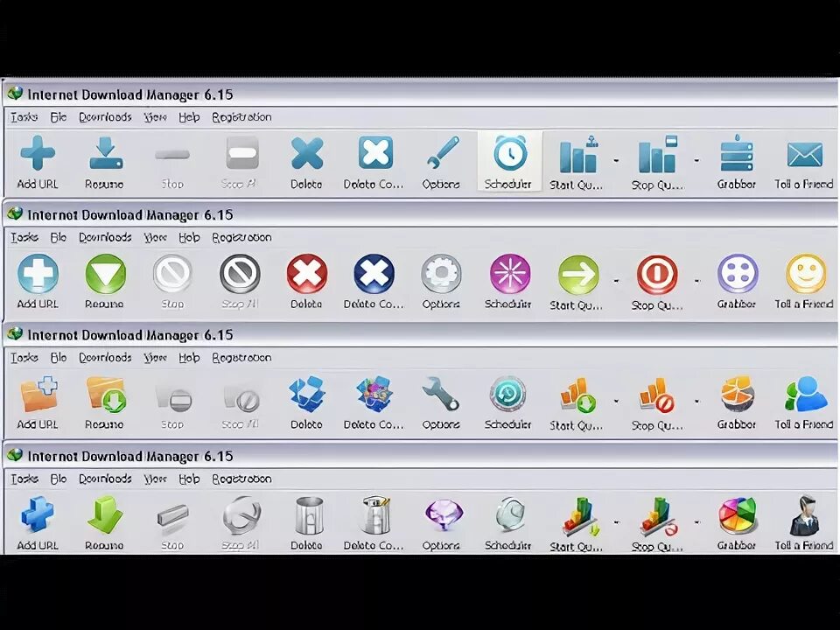Open the colorful pie chart Grabber icon
Viewport: 840px width, 630px height.
(737, 515)
